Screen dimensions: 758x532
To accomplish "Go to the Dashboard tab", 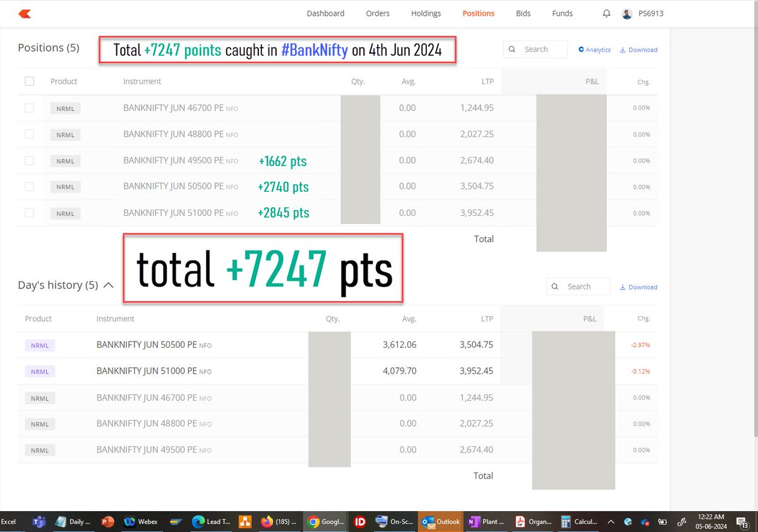I will tap(325, 13).
